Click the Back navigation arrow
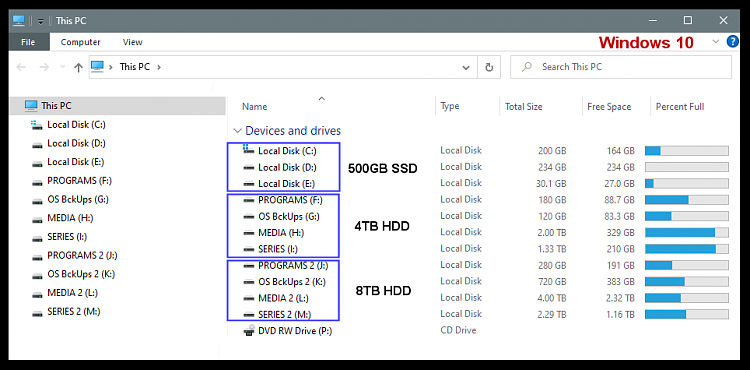Screen dimensions: 750x370 pyautogui.click(x=21, y=67)
